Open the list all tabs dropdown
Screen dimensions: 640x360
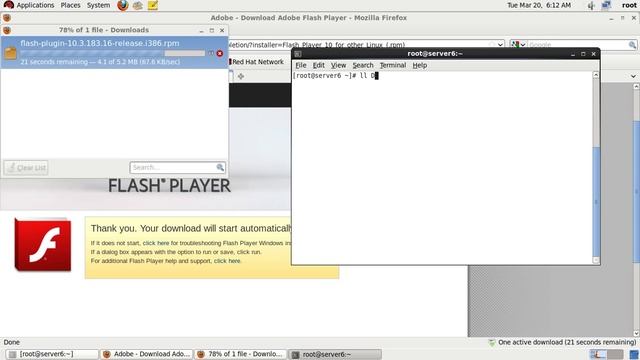point(633,76)
